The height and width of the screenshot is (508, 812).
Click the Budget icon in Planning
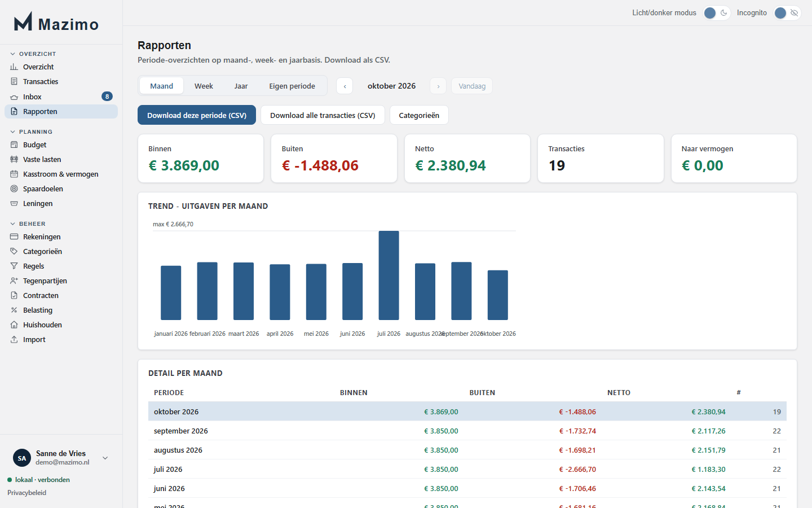tap(14, 145)
